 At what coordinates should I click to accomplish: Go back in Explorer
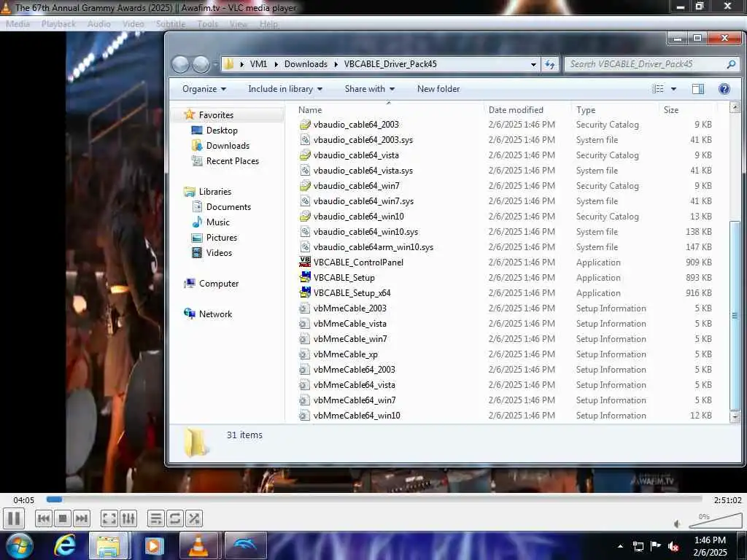pyautogui.click(x=180, y=64)
